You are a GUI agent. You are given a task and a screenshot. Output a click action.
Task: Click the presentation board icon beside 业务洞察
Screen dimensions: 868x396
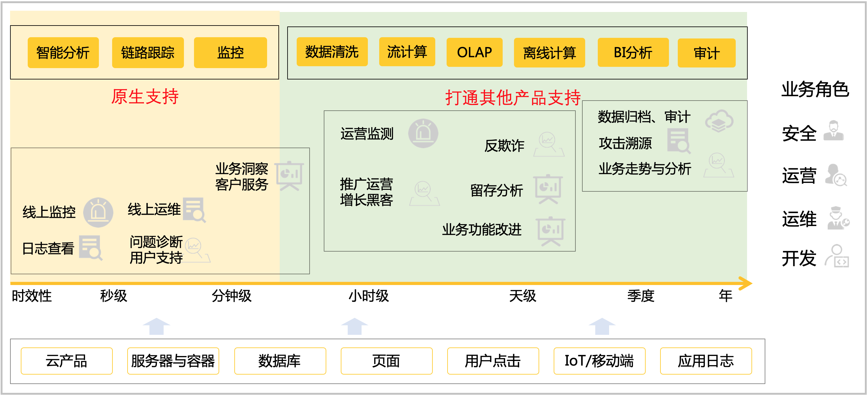click(289, 175)
